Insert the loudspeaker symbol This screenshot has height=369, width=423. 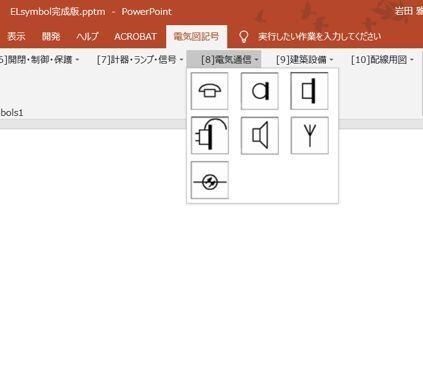260,135
